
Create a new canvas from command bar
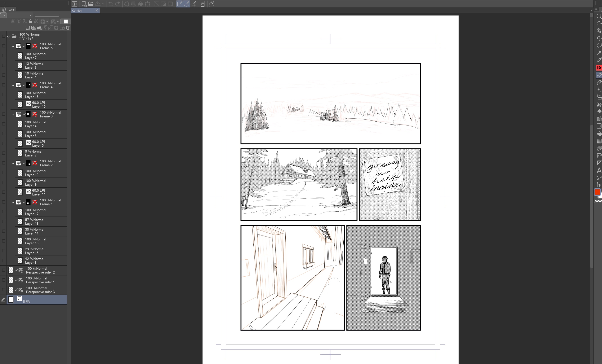pos(84,4)
